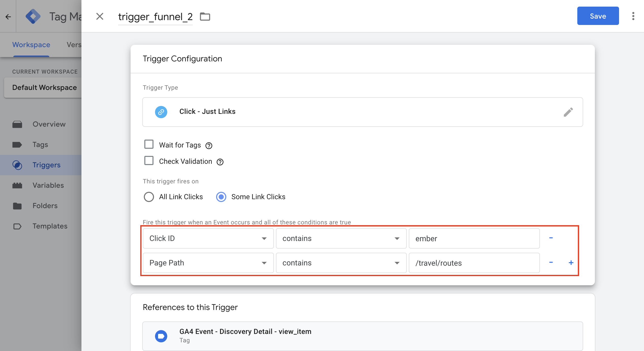Click the Folders sidebar icon
This screenshot has width=644, height=351.
coord(17,206)
